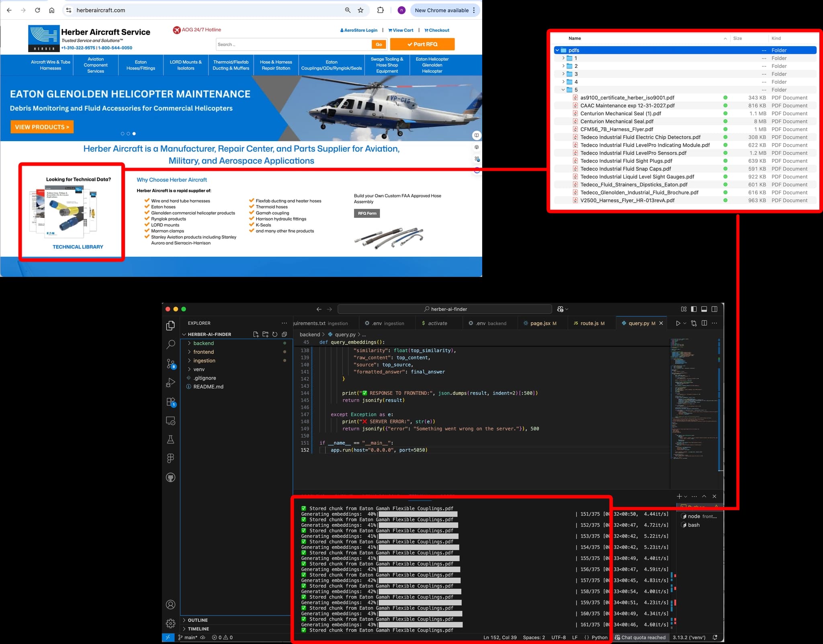The height and width of the screenshot is (644, 823).
Task: Click the Part RFQ button
Action: click(422, 44)
